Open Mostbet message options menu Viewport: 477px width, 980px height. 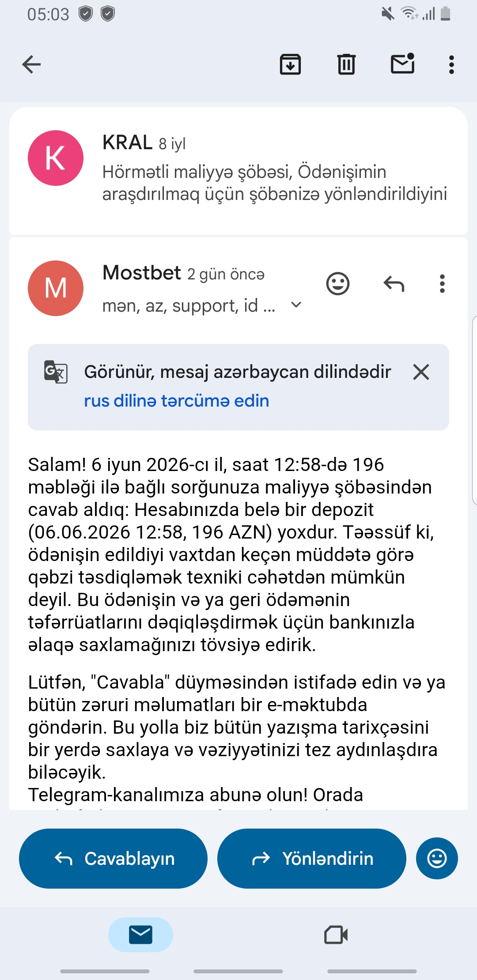442,283
